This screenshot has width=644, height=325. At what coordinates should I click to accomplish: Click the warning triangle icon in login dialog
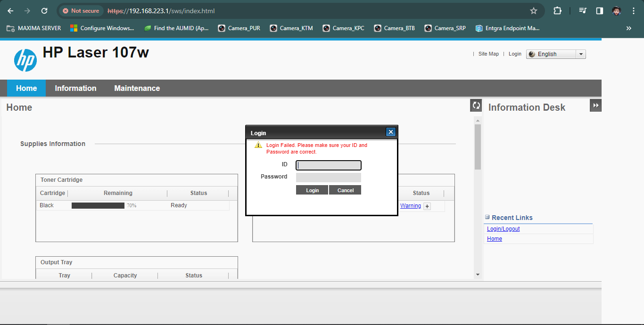(258, 145)
